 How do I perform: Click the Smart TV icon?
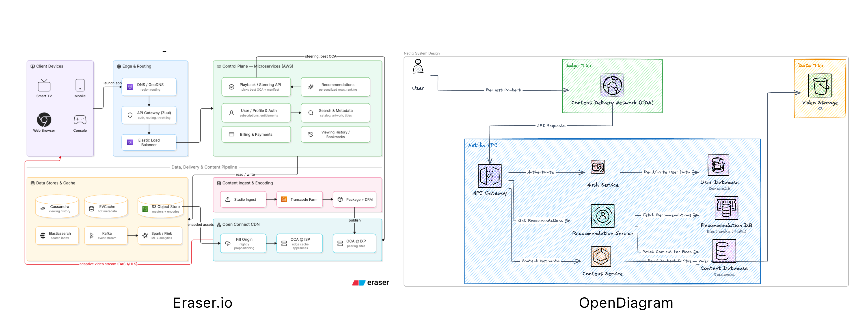tap(44, 85)
